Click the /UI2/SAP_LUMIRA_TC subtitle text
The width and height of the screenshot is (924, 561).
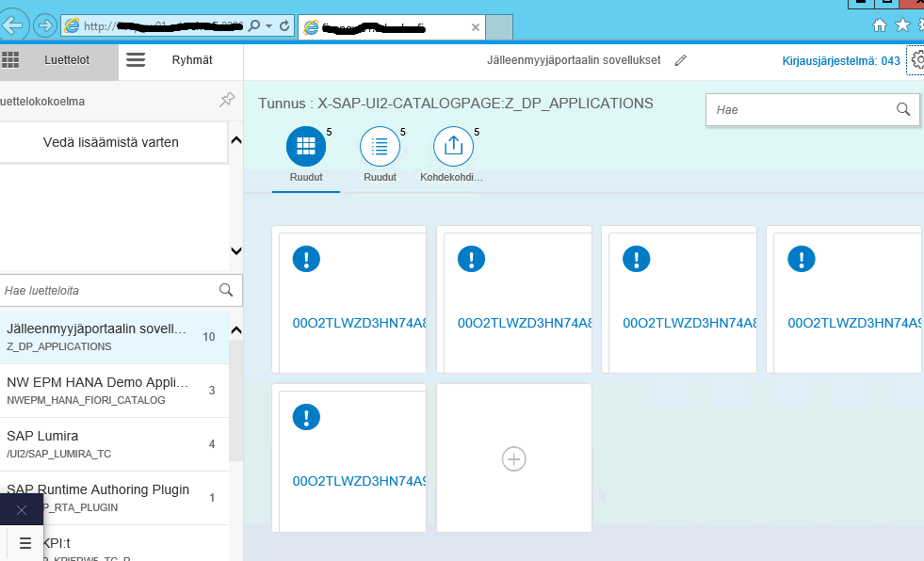[x=59, y=454]
